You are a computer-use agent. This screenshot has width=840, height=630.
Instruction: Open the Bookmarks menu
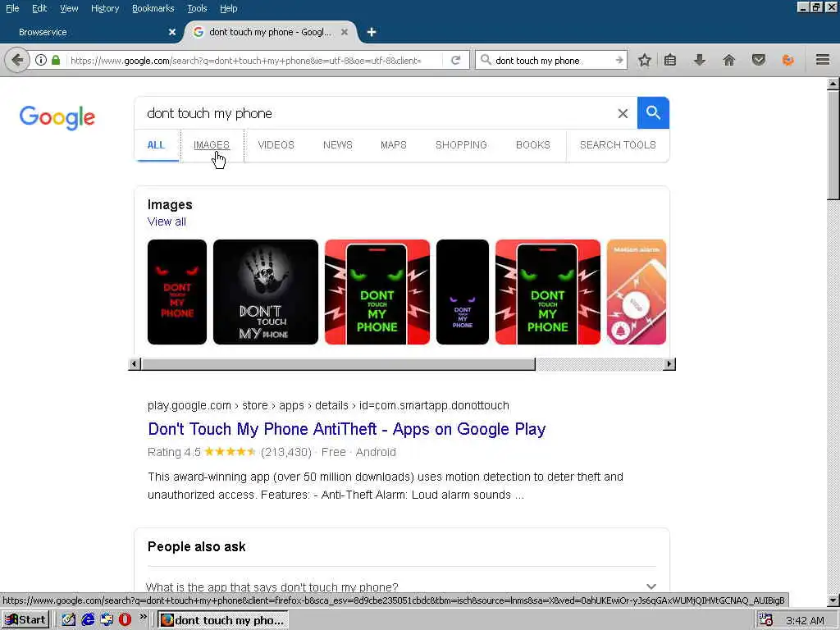(x=153, y=8)
